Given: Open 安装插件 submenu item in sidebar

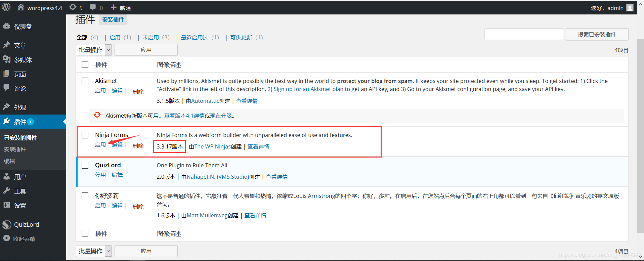Looking at the screenshot, I should click(15, 149).
